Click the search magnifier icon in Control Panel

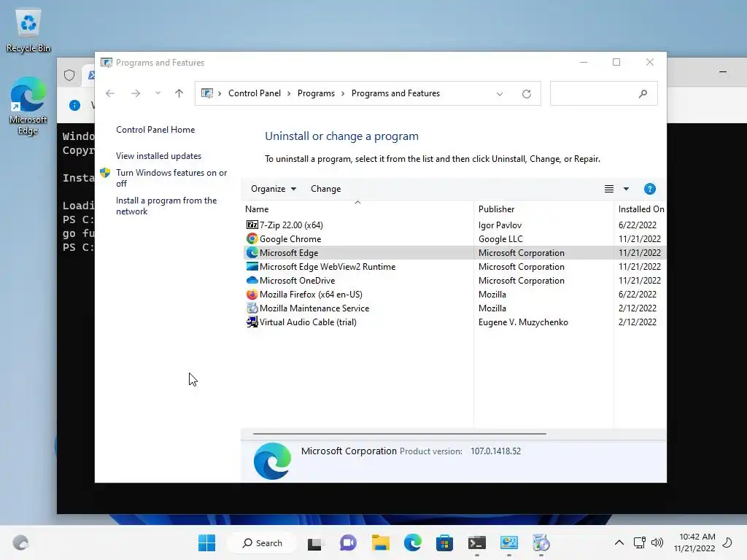tap(643, 93)
